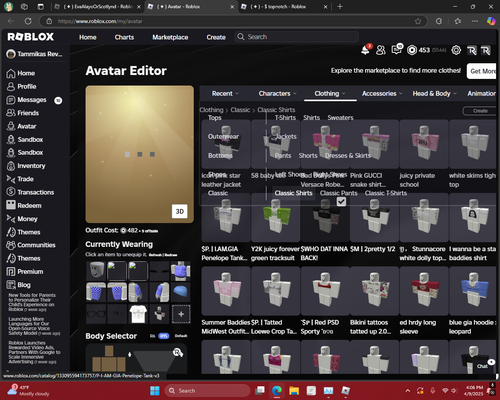Toggle avatar preview 3D button
Viewport: 500px width, 400px height.
180,211
